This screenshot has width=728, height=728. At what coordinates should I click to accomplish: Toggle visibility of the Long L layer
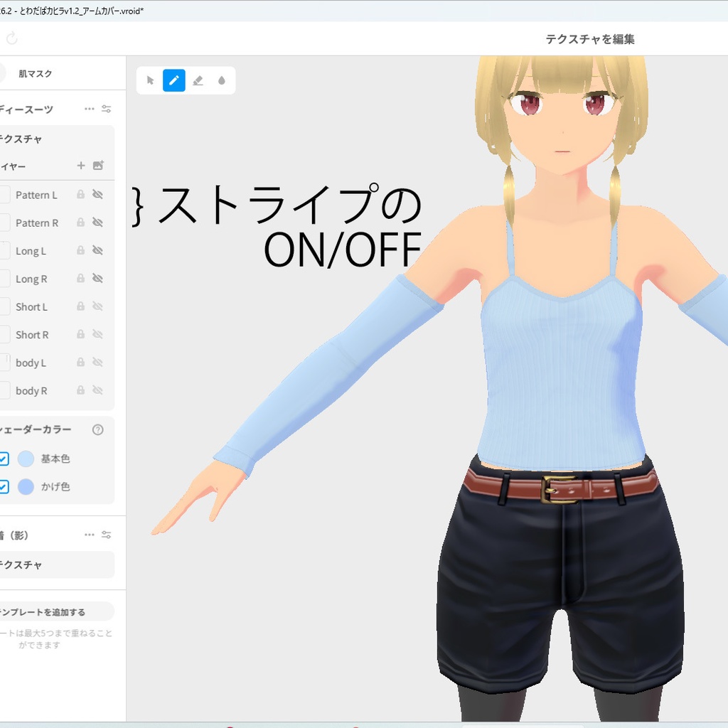99,250
